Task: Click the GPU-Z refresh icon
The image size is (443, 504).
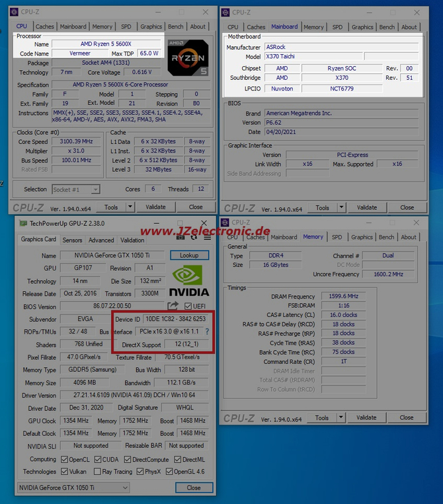Action: point(194,238)
